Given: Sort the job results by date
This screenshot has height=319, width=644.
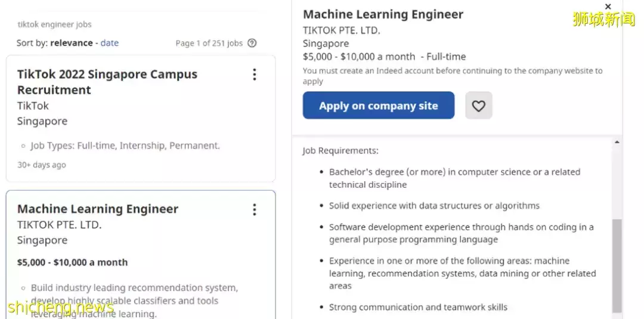Looking at the screenshot, I should point(110,43).
